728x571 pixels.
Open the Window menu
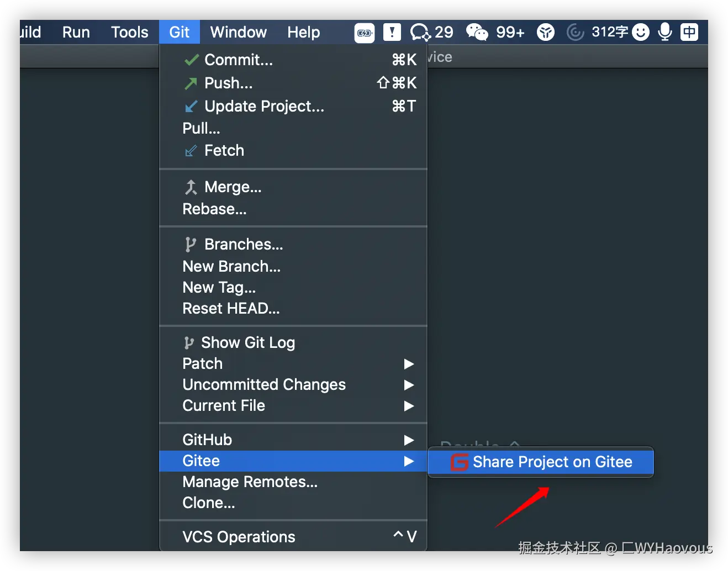238,32
